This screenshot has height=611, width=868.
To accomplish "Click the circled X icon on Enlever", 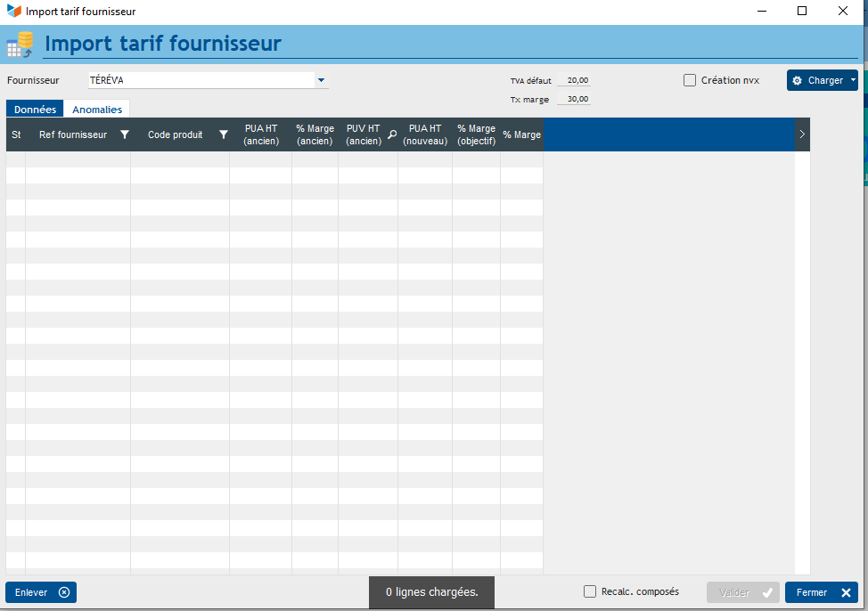I will tap(64, 592).
